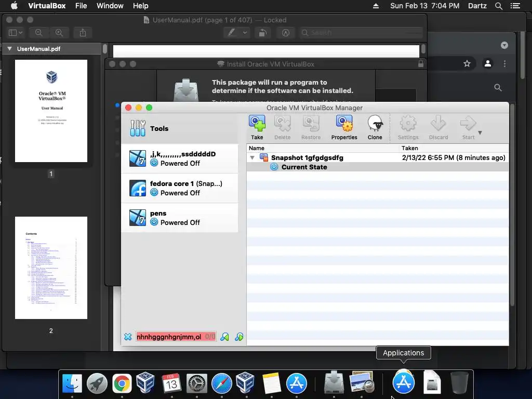The height and width of the screenshot is (399, 532).
Task: Click the magnifier icon on the Chrome page
Action: pos(498,87)
